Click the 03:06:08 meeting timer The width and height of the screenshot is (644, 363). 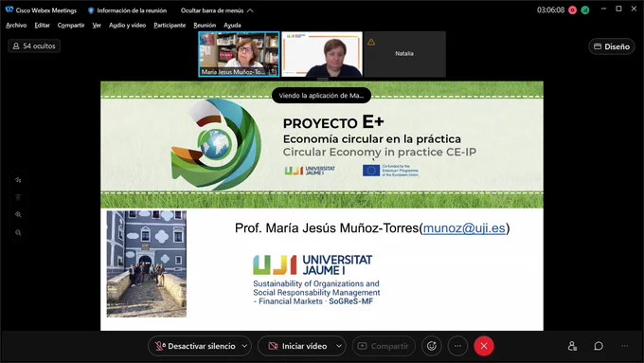click(x=551, y=10)
